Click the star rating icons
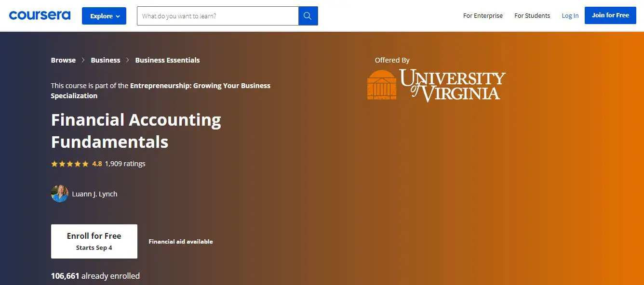Viewport: 644px width, 285px height. (70, 164)
